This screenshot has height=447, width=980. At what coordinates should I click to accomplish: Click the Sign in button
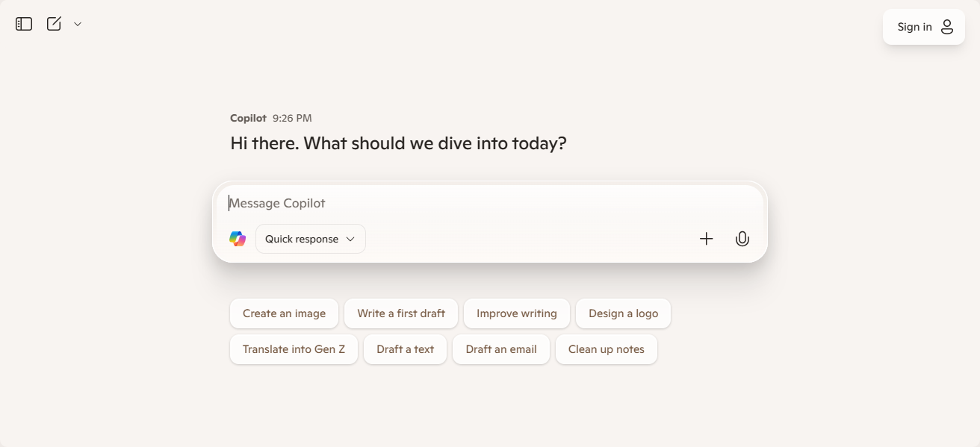[924, 27]
